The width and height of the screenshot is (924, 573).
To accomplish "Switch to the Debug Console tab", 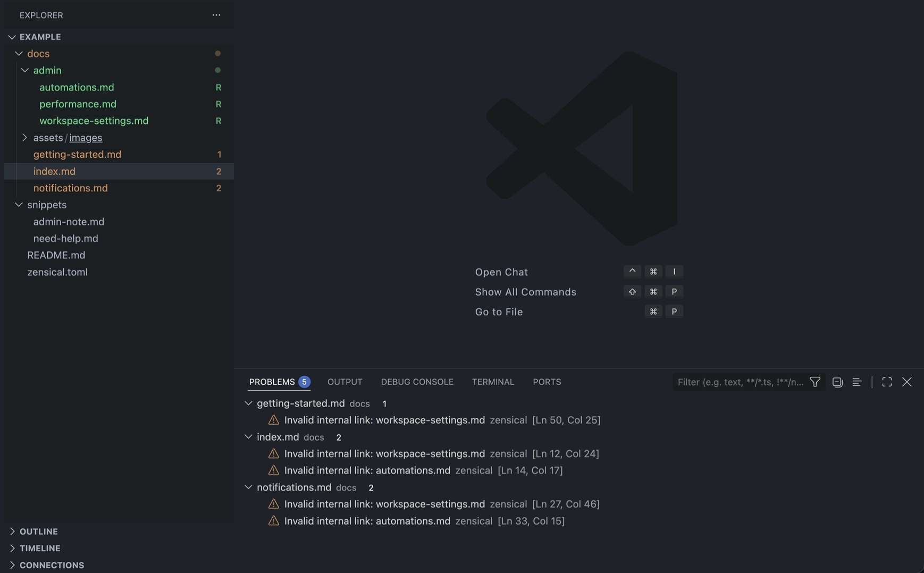I will pyautogui.click(x=417, y=382).
